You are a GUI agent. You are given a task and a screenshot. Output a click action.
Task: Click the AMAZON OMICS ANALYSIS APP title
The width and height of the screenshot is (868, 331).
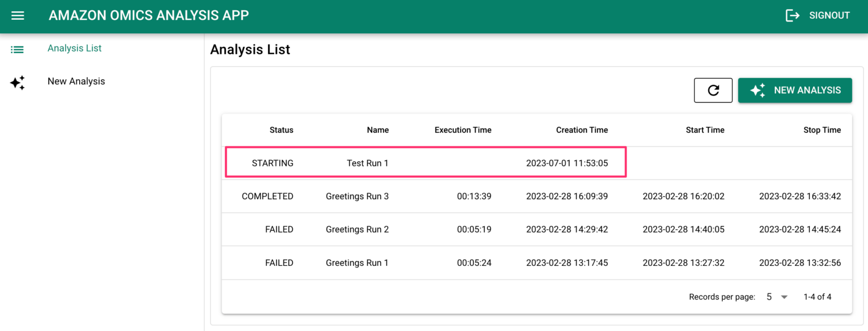coord(149,15)
